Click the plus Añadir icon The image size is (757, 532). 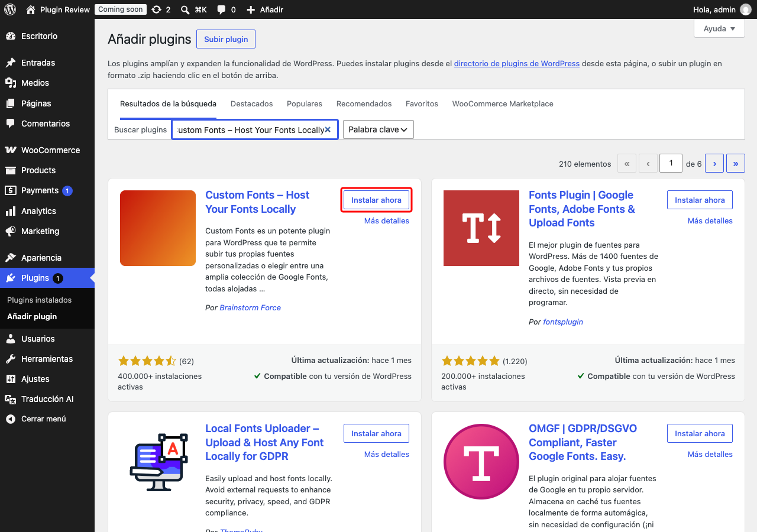pyautogui.click(x=251, y=9)
